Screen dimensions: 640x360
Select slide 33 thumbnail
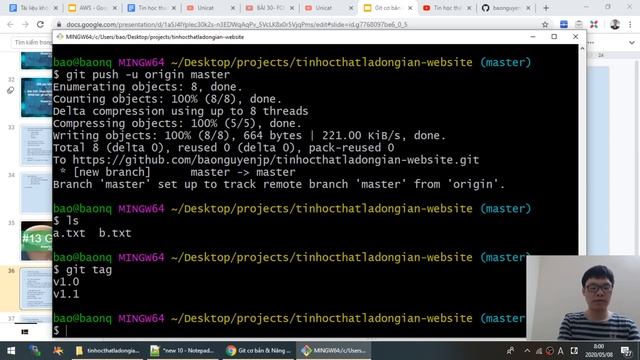click(x=36, y=145)
